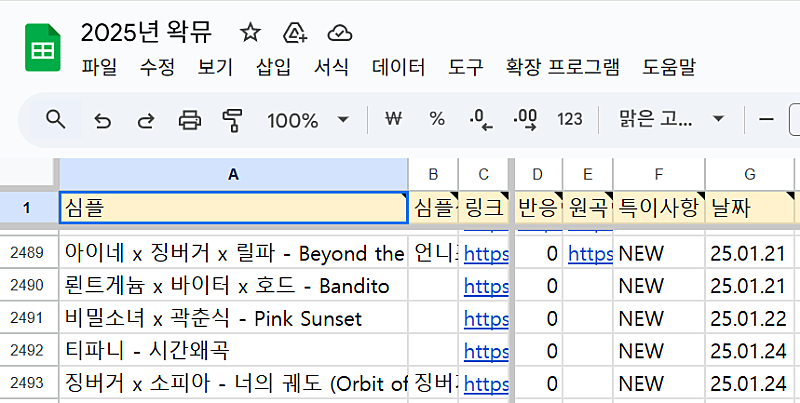
Task: Open the 삽입 menu
Action: tap(273, 68)
